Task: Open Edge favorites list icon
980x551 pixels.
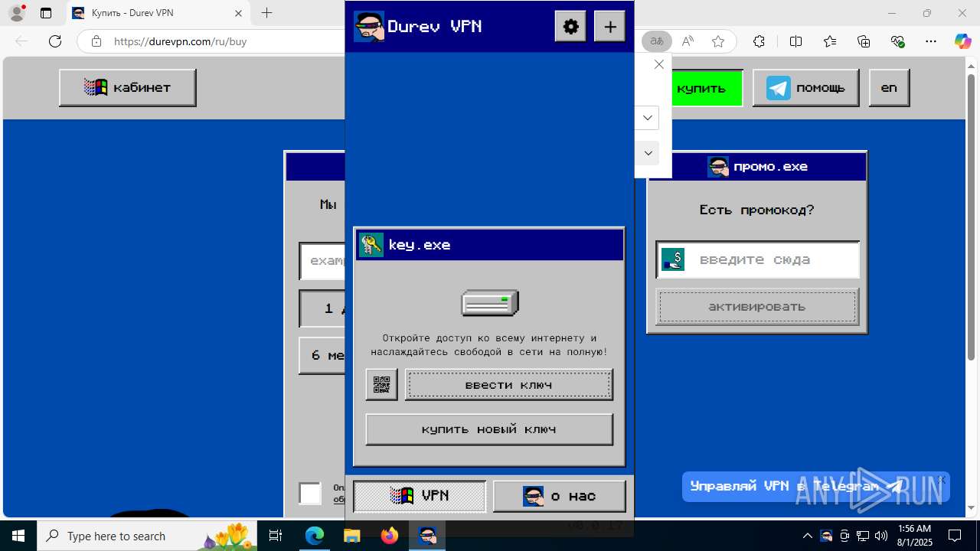Action: [830, 41]
